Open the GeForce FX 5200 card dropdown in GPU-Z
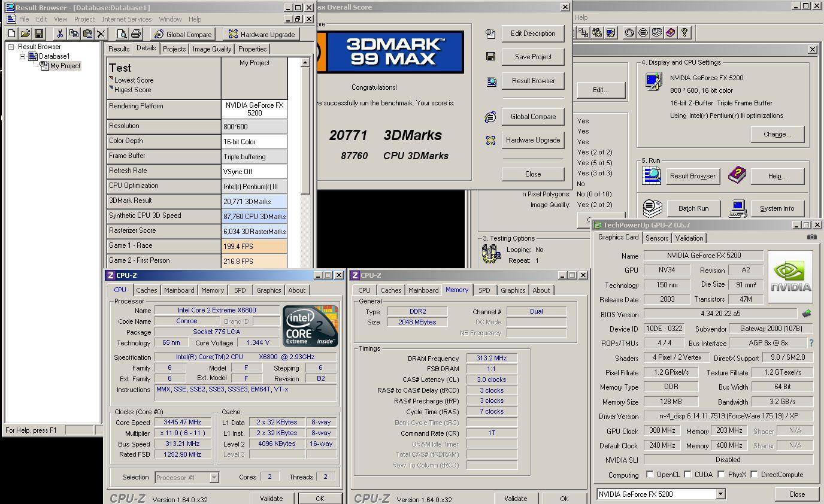The image size is (824, 504). pyautogui.click(x=720, y=494)
